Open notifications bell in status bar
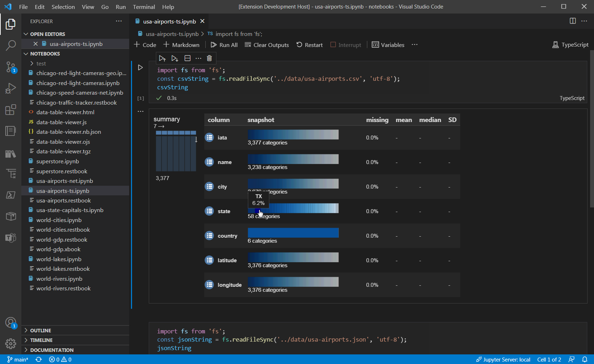594x364 pixels. coord(584,359)
